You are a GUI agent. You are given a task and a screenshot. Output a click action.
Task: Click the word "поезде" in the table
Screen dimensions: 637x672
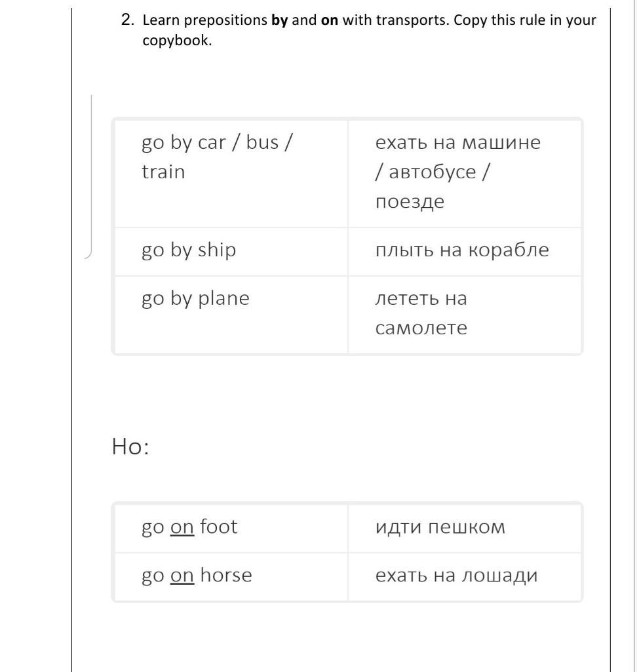410,201
